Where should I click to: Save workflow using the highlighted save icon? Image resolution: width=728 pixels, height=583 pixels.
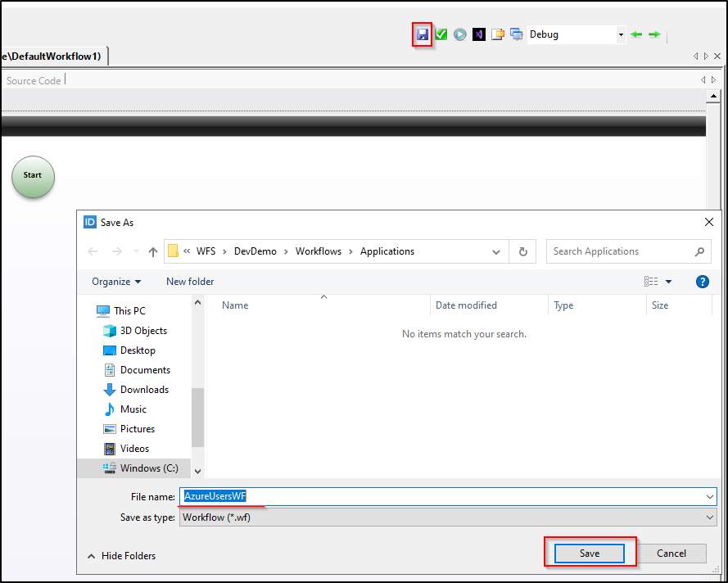422,34
